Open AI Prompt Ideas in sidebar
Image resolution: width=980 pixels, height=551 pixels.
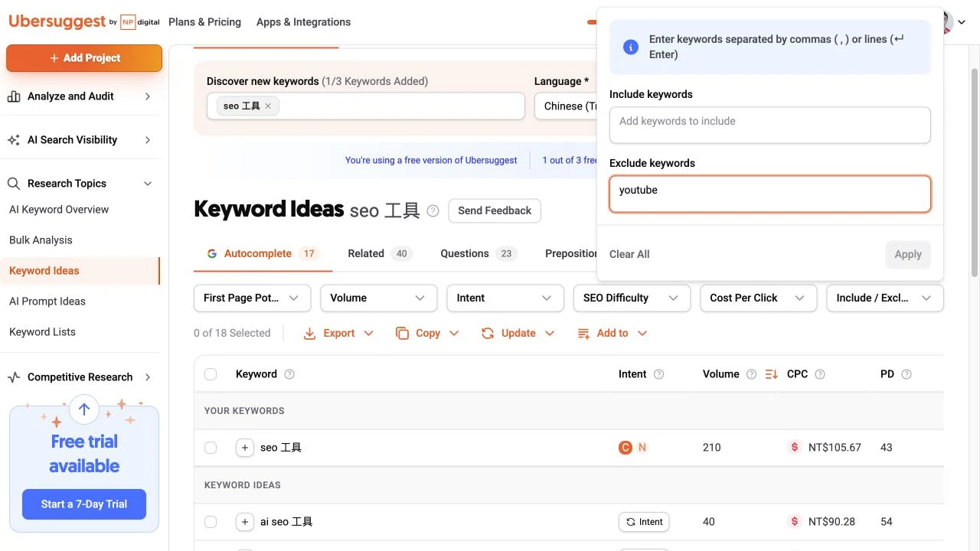(47, 302)
